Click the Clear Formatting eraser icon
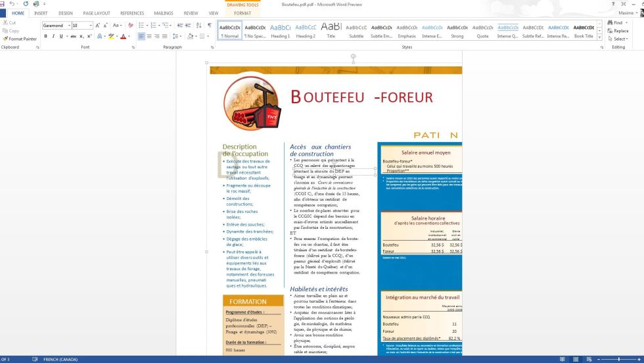644x363 pixels. [x=130, y=26]
